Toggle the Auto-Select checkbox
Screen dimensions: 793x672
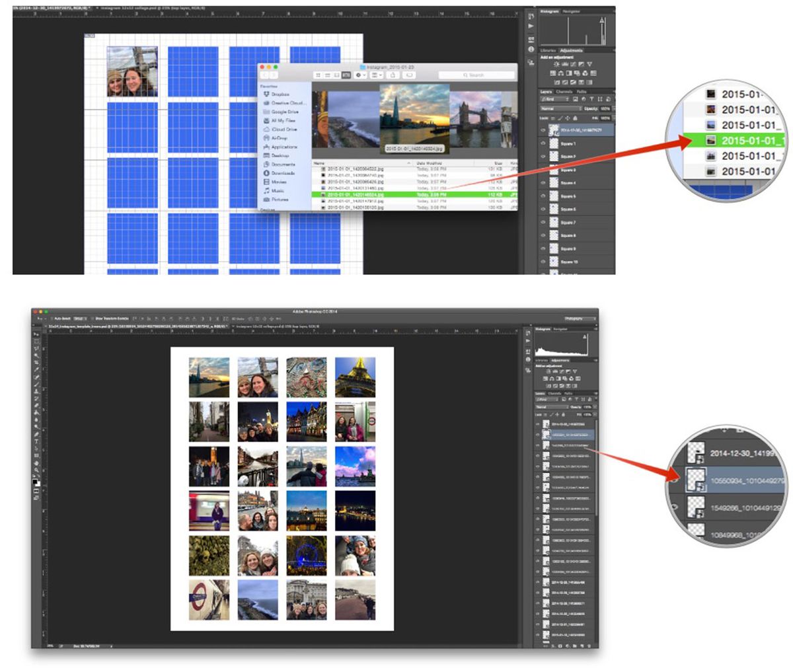click(x=53, y=318)
